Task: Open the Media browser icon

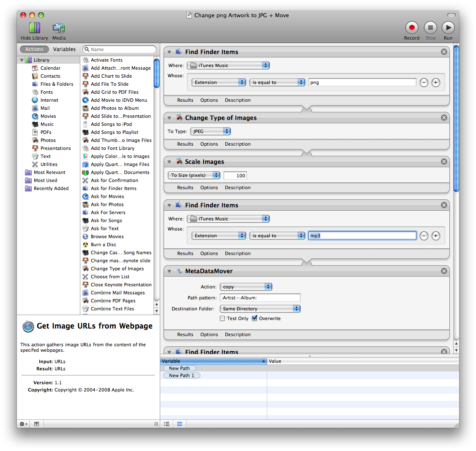Action: [x=59, y=28]
